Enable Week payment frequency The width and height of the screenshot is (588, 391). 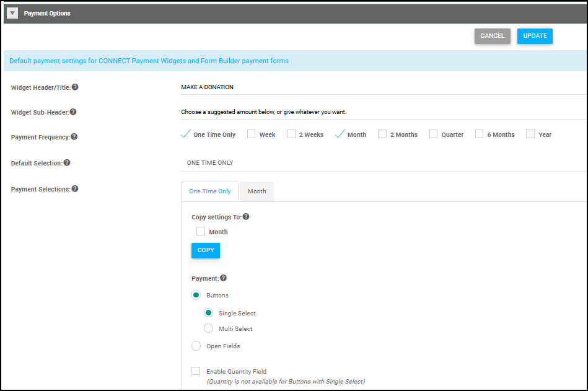click(252, 134)
